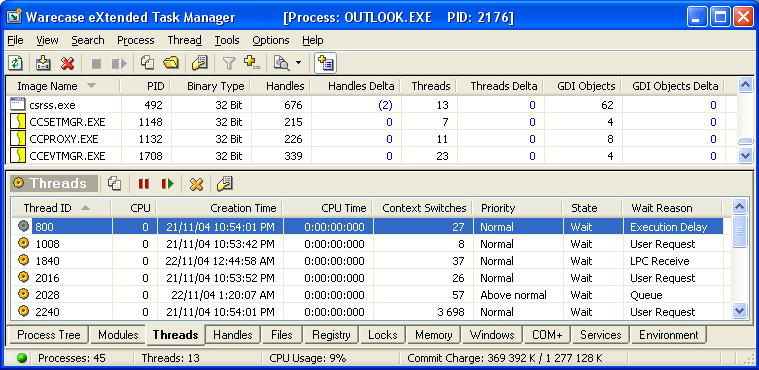Image resolution: width=759 pixels, height=370 pixels.
Task: Click process list scrollbar up arrow
Action: coord(745,85)
